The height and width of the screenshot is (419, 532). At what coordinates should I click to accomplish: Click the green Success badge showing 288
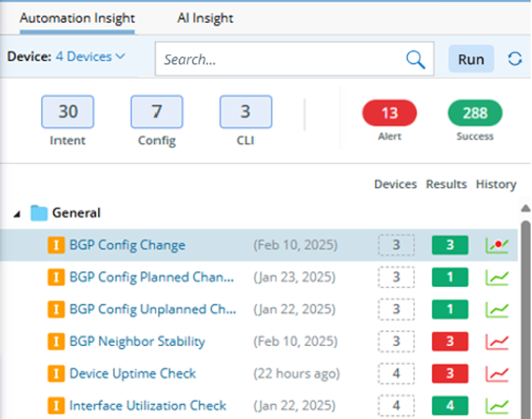pos(475,113)
